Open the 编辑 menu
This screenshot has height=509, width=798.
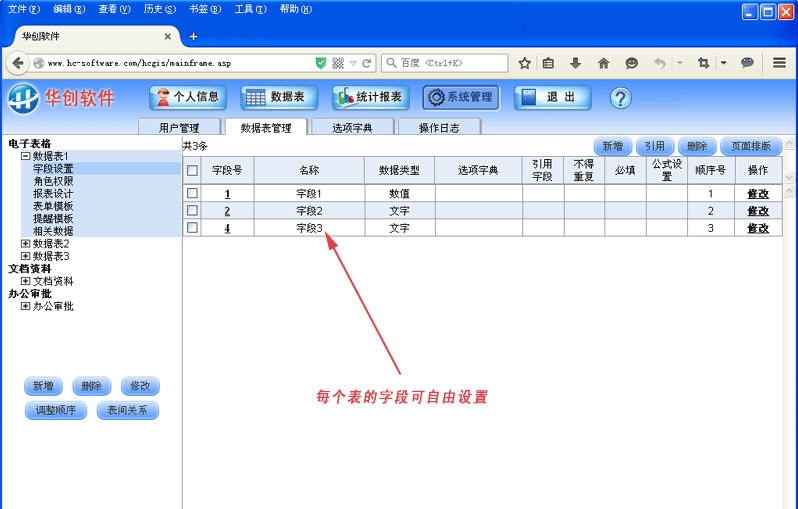69,9
